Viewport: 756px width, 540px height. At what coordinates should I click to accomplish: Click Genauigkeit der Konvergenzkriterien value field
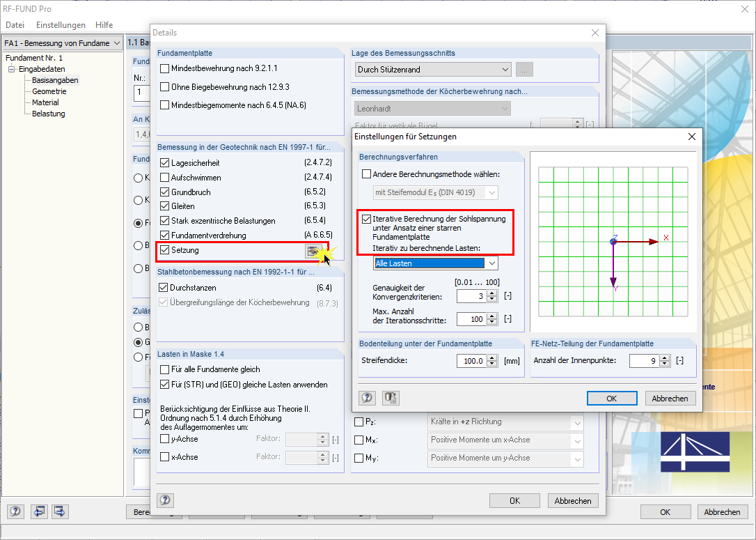coord(471,296)
